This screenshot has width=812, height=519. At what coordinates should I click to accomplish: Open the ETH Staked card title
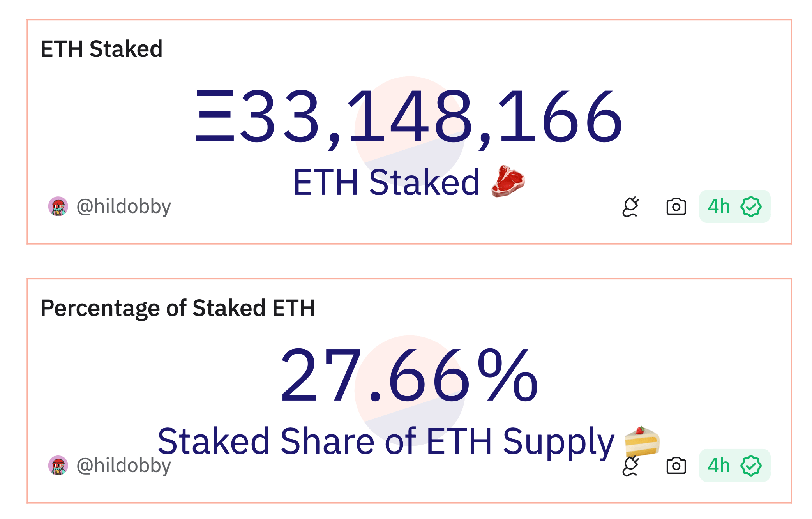(101, 49)
